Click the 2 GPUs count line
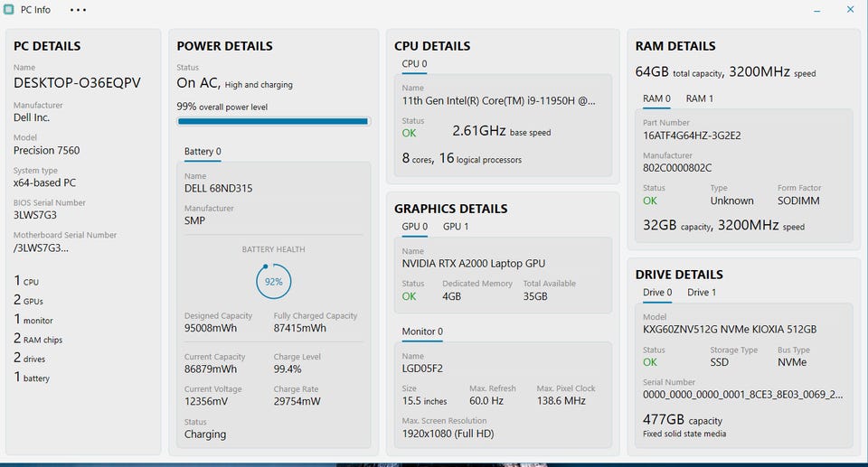 point(28,301)
